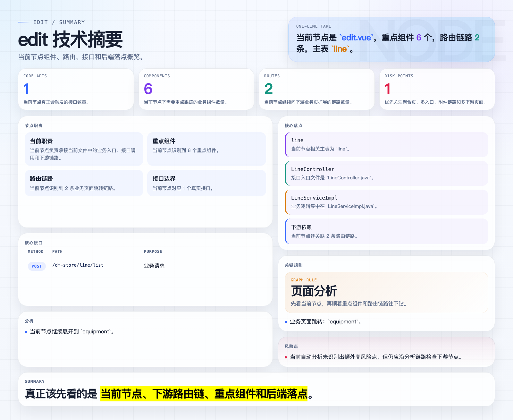Open the '接口边界' card
Viewport: 513px width, 420px height.
206,183
